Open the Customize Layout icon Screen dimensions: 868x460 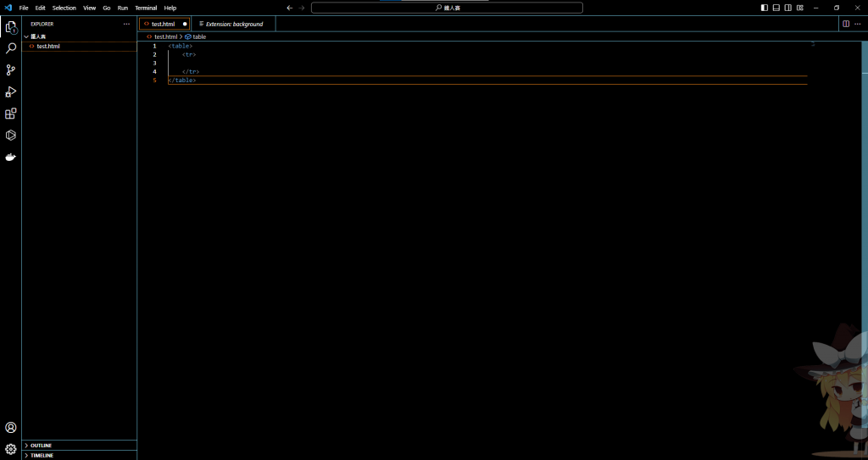click(x=800, y=8)
